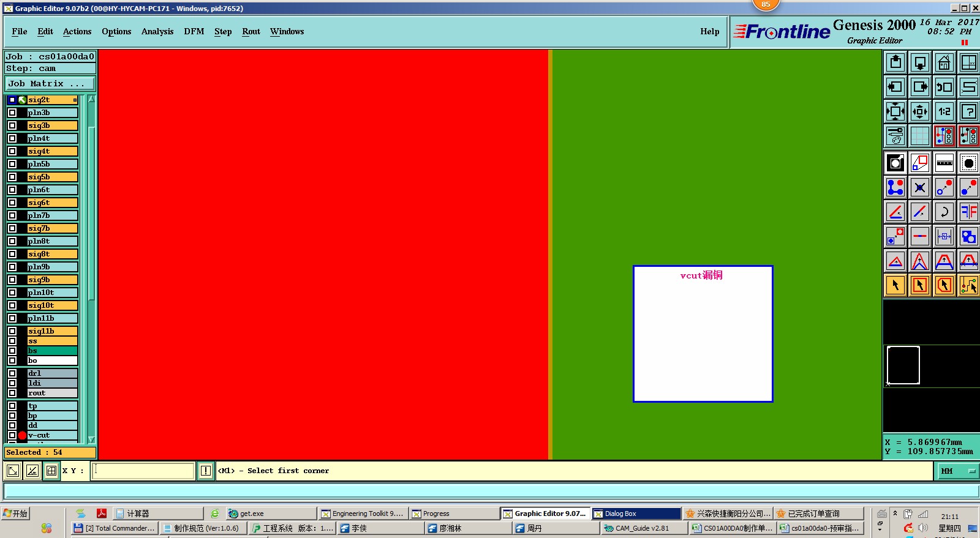The image size is (980, 538).
Task: Select the pln10t layer name
Action: (53, 293)
